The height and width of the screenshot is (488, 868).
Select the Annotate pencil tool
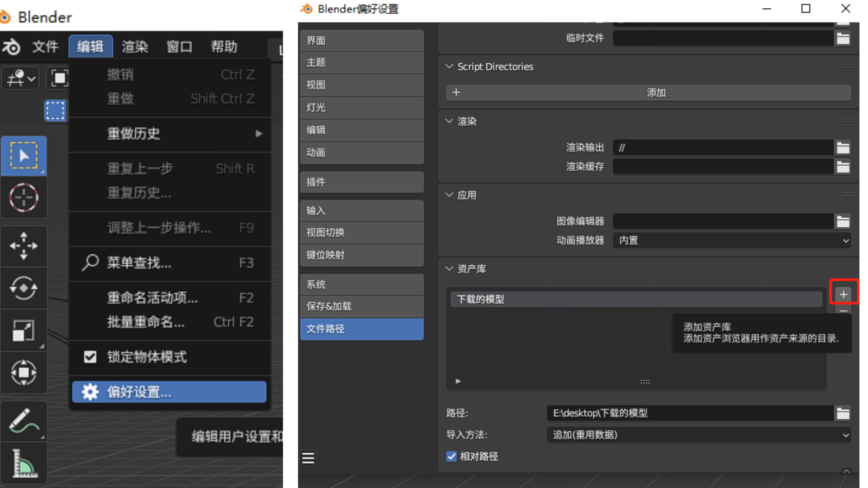pyautogui.click(x=24, y=420)
